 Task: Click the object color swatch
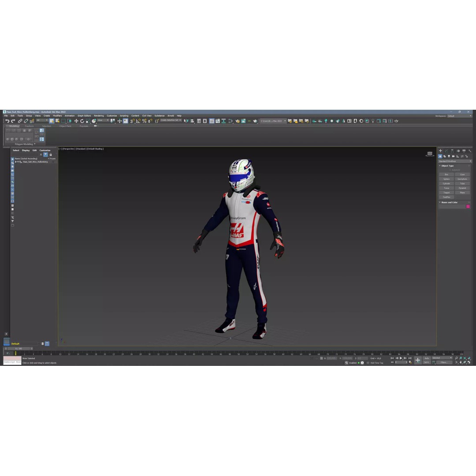point(468,206)
